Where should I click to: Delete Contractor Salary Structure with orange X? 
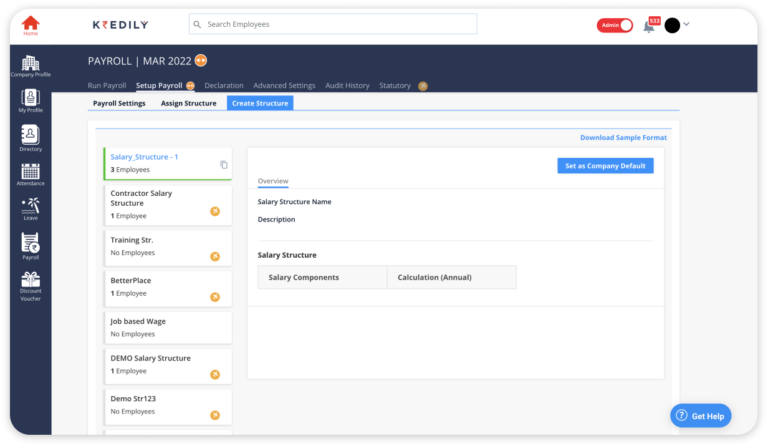(x=215, y=211)
